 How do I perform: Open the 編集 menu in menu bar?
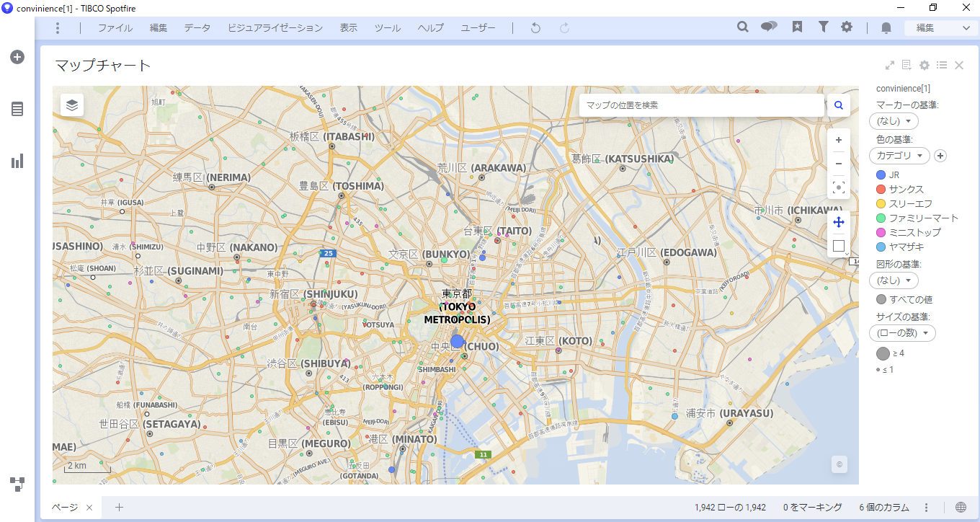coord(159,28)
